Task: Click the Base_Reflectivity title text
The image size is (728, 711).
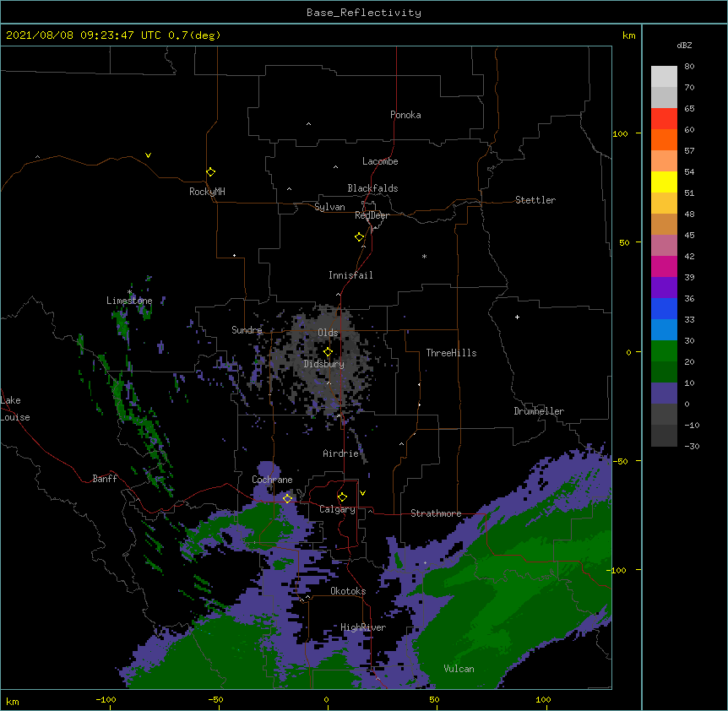Action: 364,13
